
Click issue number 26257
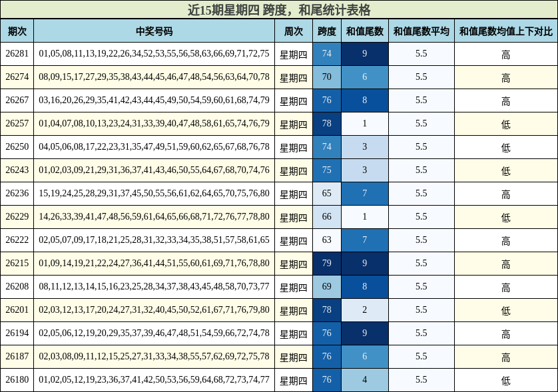pos(17,123)
